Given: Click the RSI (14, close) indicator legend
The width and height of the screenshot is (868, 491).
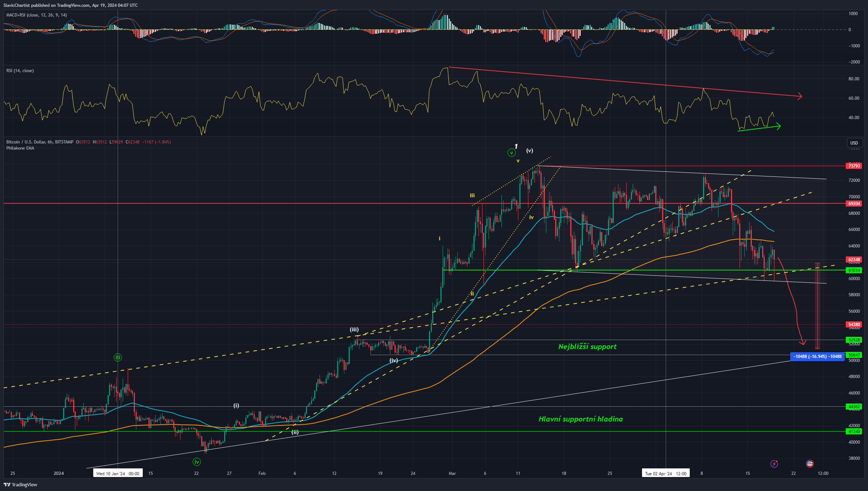Looking at the screenshot, I should [20, 71].
